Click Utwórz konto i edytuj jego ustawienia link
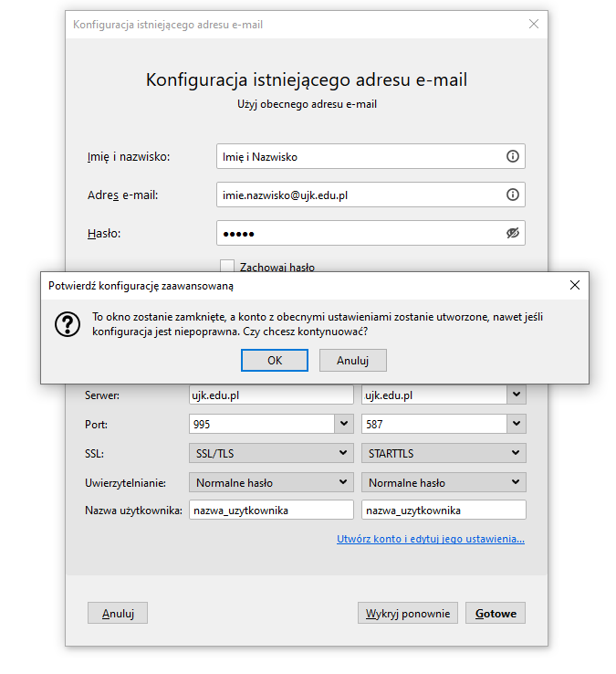The image size is (616, 674). pos(430,539)
